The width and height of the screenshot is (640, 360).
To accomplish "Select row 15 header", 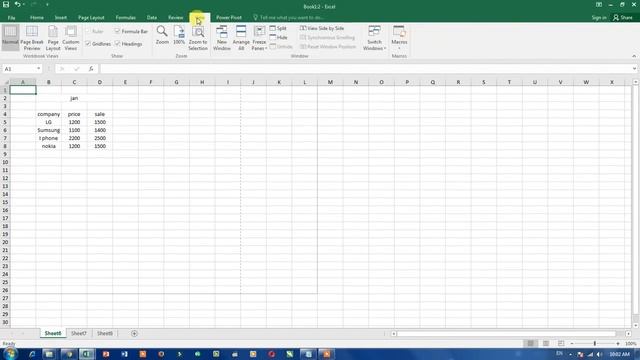I will click(x=5, y=202).
